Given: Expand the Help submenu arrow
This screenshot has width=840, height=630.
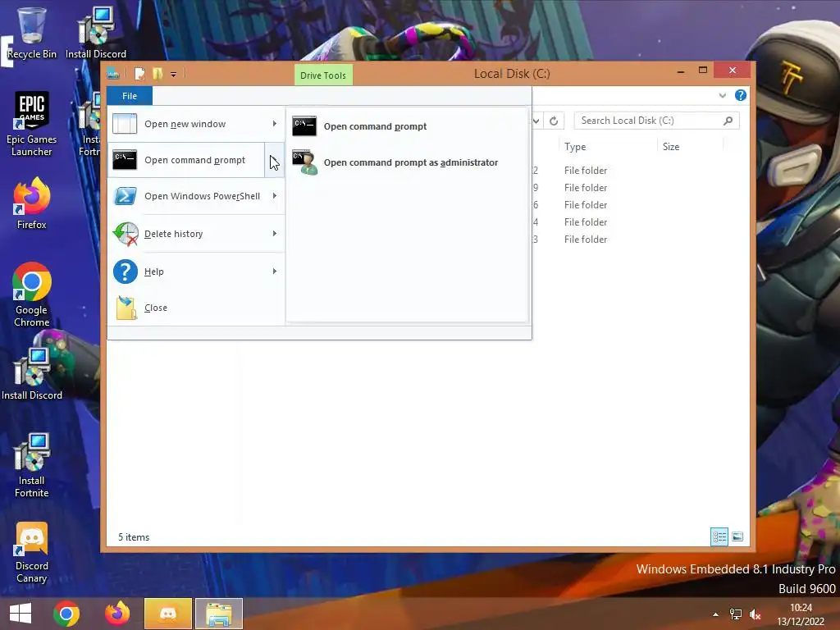Looking at the screenshot, I should click(x=274, y=271).
